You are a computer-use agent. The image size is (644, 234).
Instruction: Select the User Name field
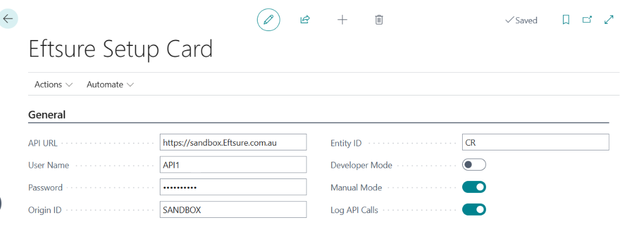click(233, 165)
